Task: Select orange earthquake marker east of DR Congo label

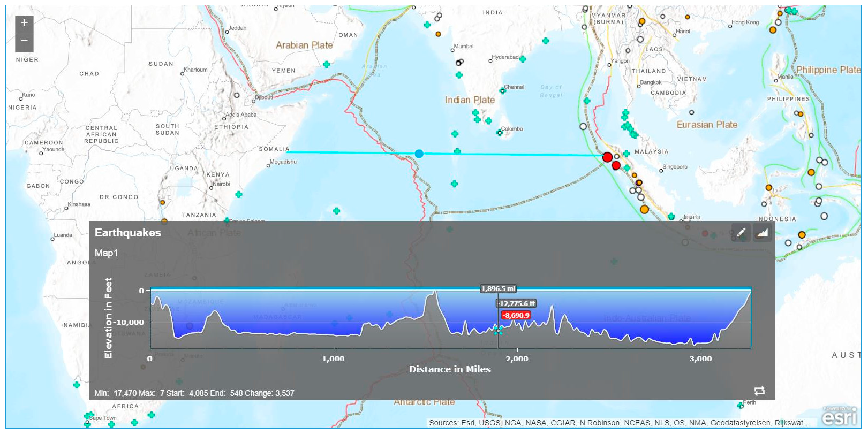Action: click(162, 202)
